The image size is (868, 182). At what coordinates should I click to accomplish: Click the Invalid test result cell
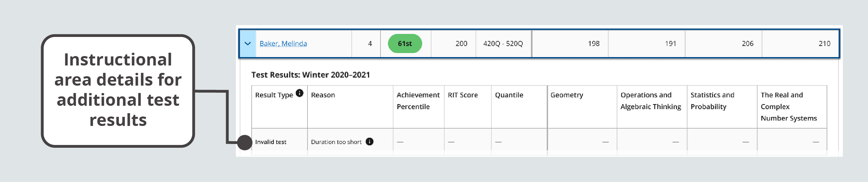tap(270, 142)
